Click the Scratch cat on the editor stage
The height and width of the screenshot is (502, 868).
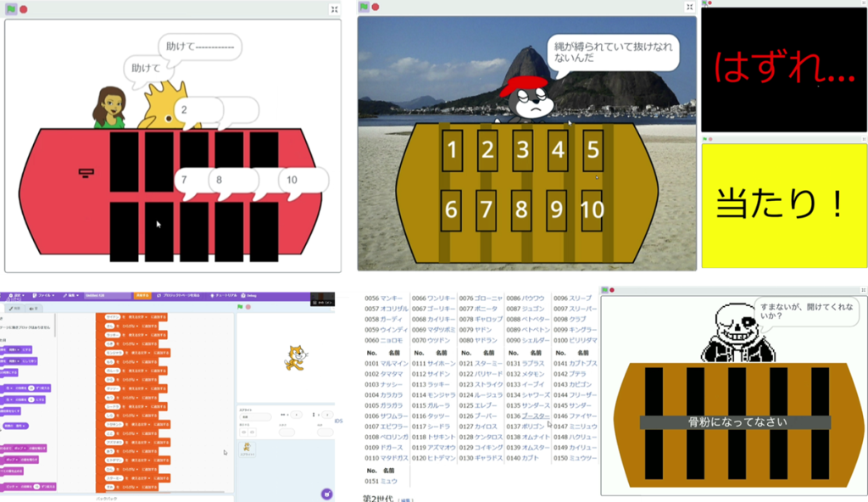click(x=296, y=358)
